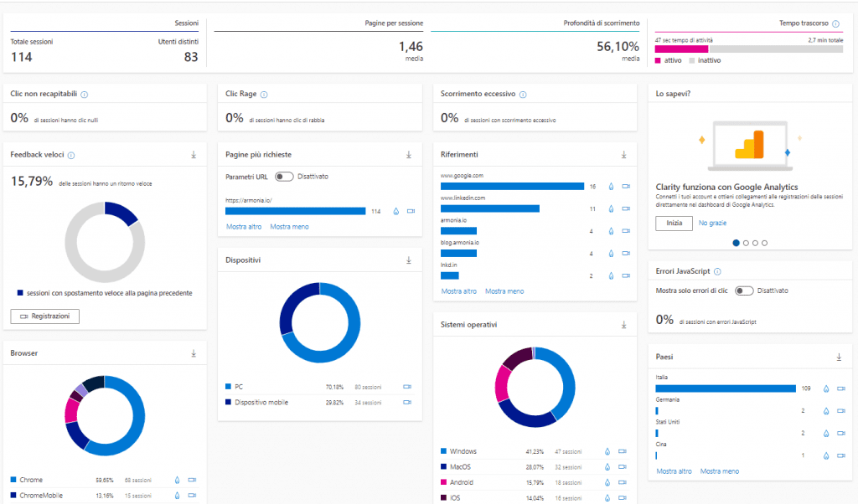Expand Pagine più richieste with Mostra altro
This screenshot has width=858, height=504.
[x=243, y=227]
